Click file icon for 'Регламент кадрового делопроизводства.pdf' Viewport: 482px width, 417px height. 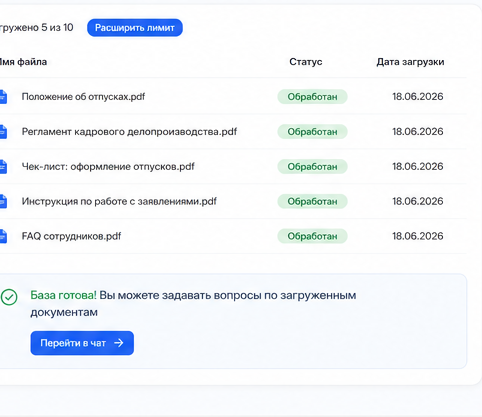coord(3,132)
